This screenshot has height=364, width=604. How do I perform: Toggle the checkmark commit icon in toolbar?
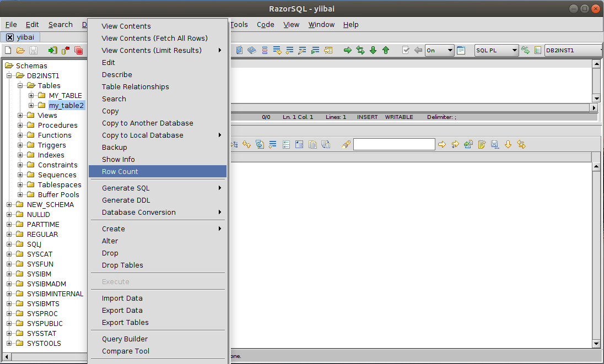(406, 50)
